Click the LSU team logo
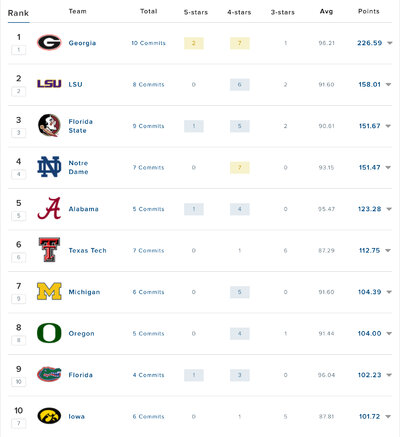The width and height of the screenshot is (400, 437). coord(49,84)
